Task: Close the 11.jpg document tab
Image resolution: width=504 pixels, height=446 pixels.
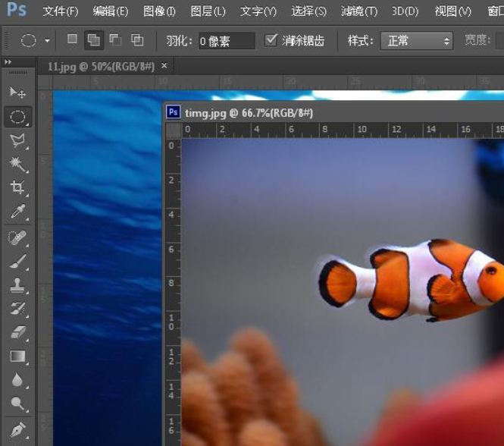Action: (x=164, y=66)
